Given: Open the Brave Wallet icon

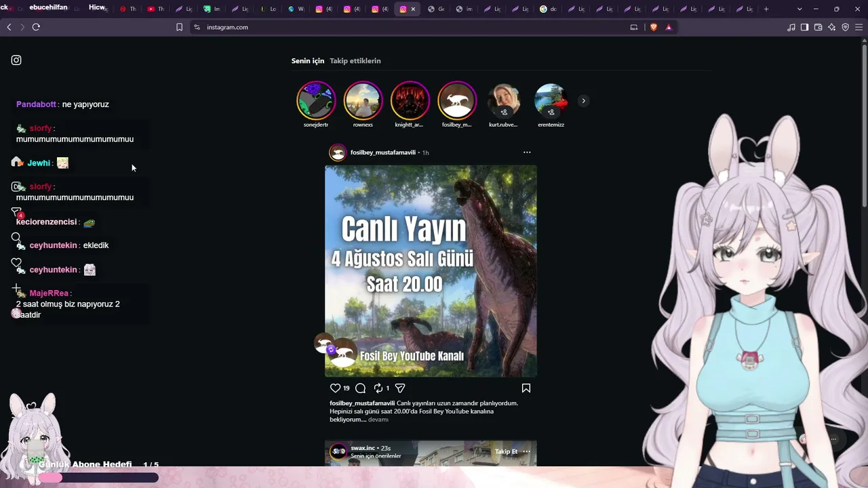Looking at the screenshot, I should pyautogui.click(x=818, y=27).
